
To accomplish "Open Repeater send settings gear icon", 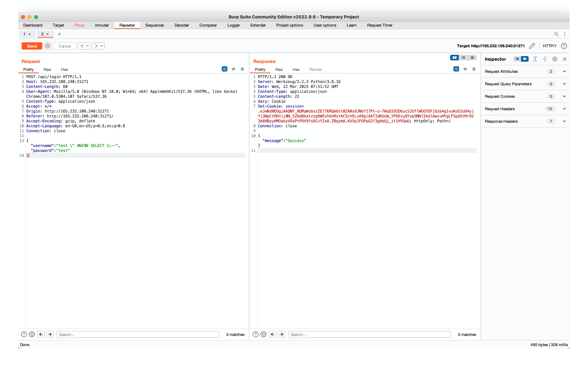I will pos(48,46).
